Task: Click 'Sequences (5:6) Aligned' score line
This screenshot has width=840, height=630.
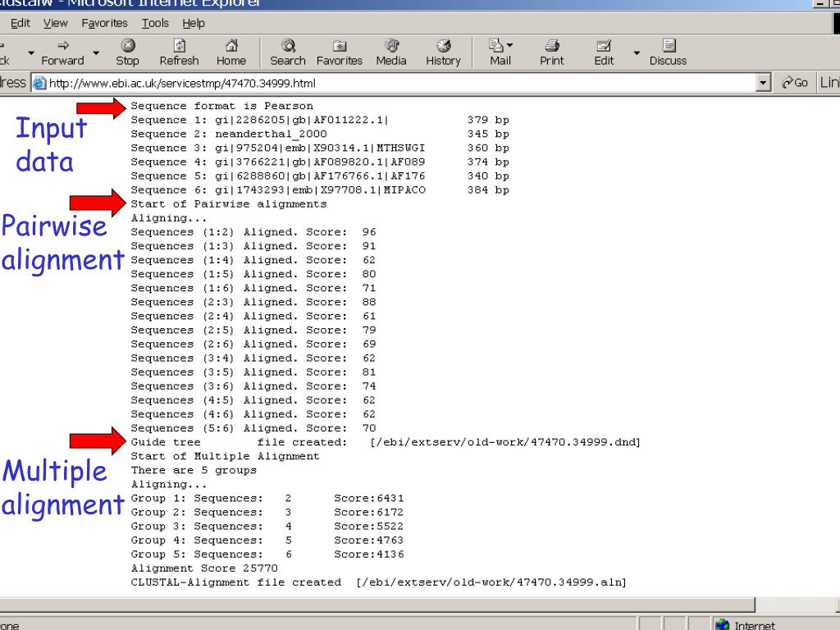Action: (253, 428)
